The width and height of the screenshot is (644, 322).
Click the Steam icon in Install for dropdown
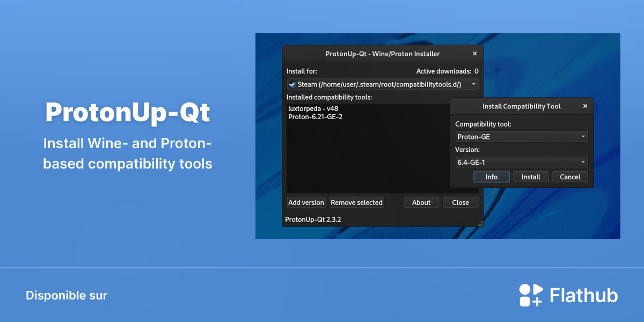[x=292, y=84]
